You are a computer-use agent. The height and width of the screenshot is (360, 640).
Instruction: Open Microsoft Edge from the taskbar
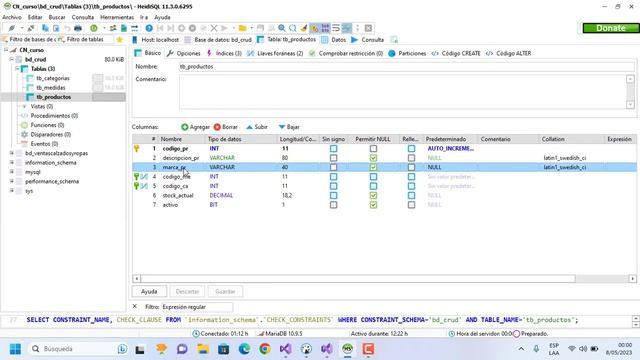(244, 349)
